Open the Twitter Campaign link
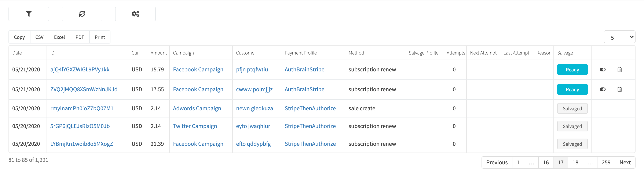The height and width of the screenshot is (180, 644). pos(195,126)
